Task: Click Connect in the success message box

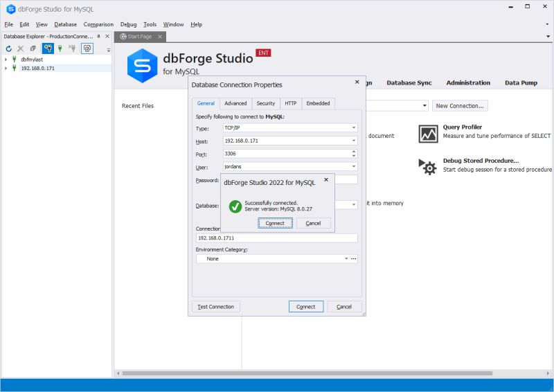Action: [275, 223]
